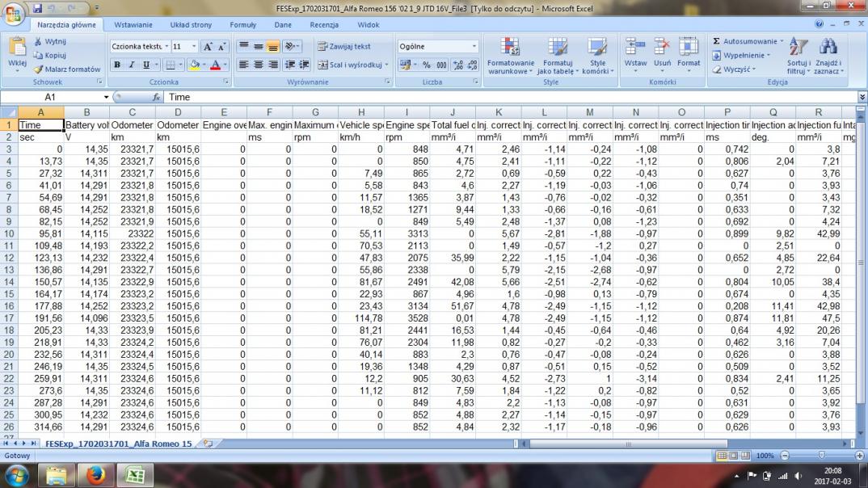Open Name Box dropdown arrow

[x=107, y=97]
